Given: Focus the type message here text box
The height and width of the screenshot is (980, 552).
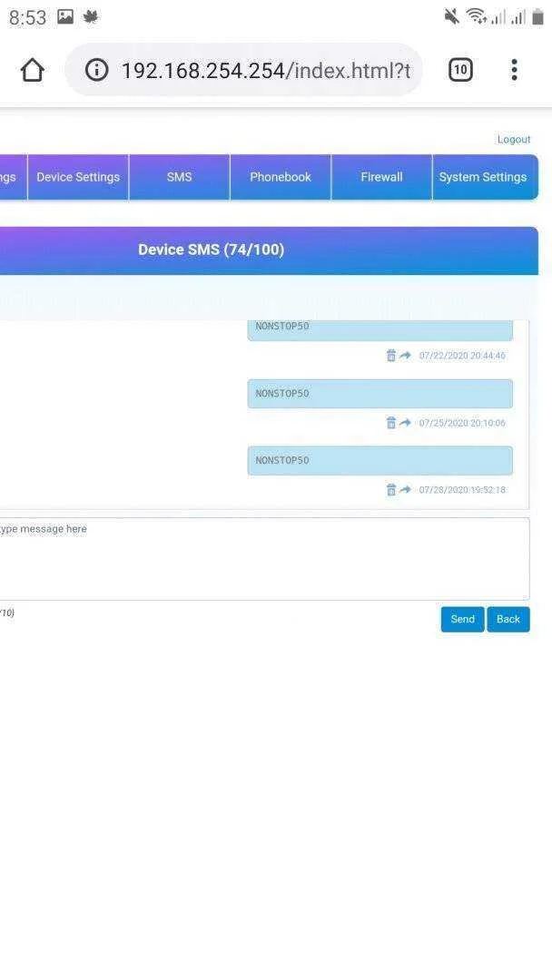Looking at the screenshot, I should click(264, 559).
